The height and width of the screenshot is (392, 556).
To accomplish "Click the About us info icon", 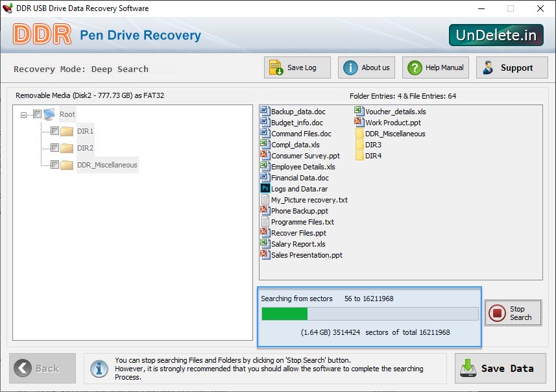I will pyautogui.click(x=350, y=67).
